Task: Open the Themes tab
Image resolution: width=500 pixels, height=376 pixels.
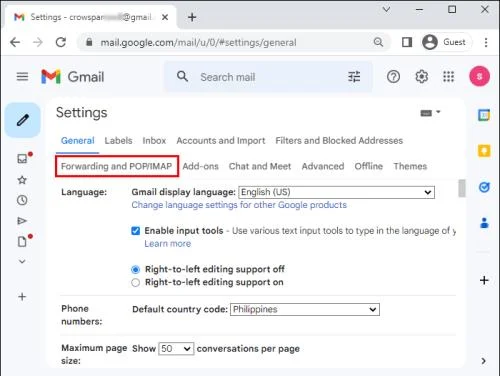Action: [x=410, y=166]
